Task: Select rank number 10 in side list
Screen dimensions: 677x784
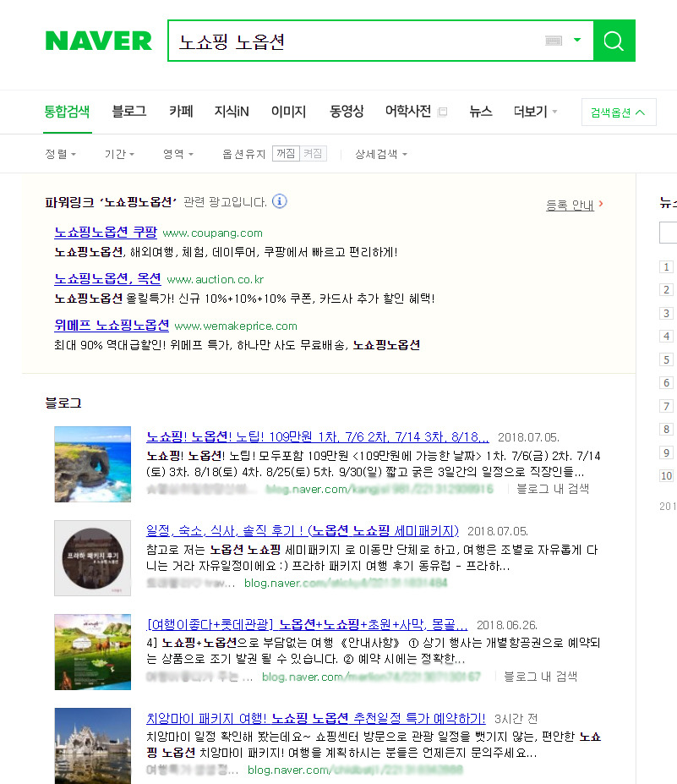Action: (x=666, y=476)
